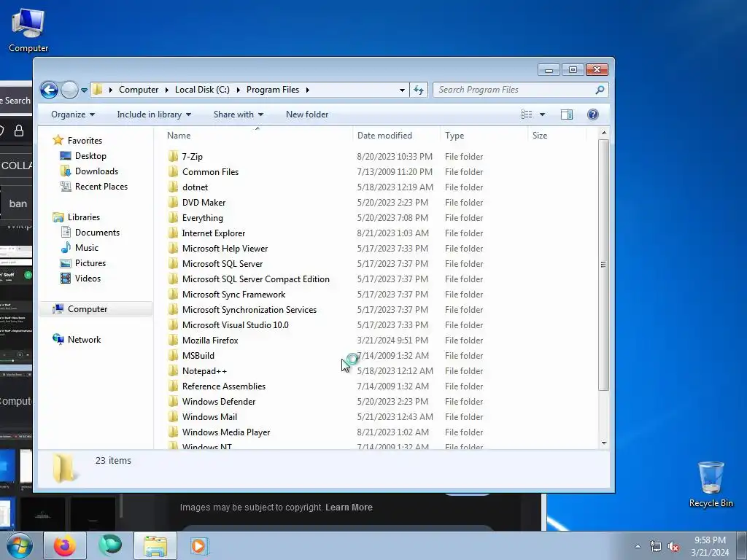
Task: Open the recent pages dropdown next to Forward
Action: [x=84, y=90]
